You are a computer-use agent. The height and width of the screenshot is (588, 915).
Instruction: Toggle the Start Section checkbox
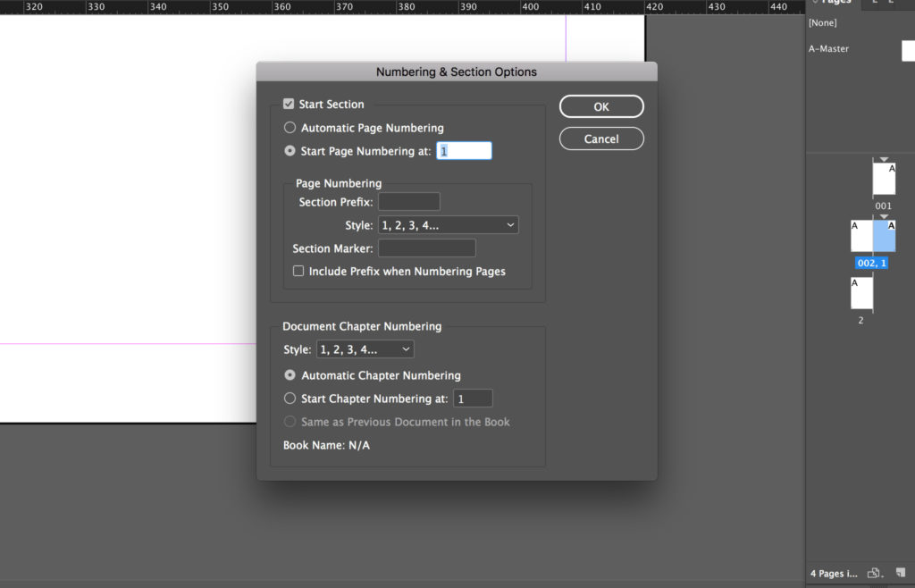click(x=289, y=104)
